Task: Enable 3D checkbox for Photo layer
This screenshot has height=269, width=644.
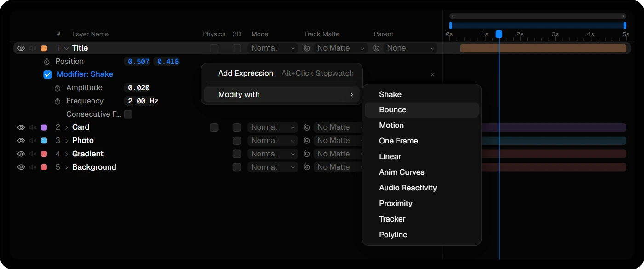Action: (x=236, y=141)
